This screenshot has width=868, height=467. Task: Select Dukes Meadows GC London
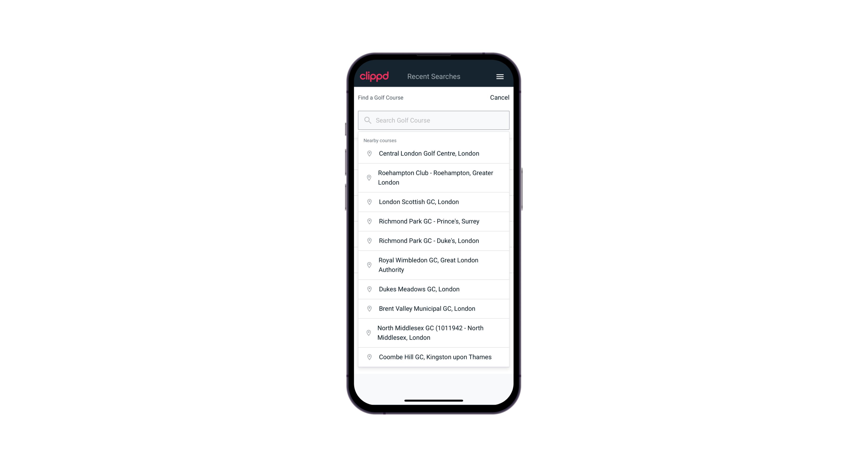pyautogui.click(x=434, y=289)
